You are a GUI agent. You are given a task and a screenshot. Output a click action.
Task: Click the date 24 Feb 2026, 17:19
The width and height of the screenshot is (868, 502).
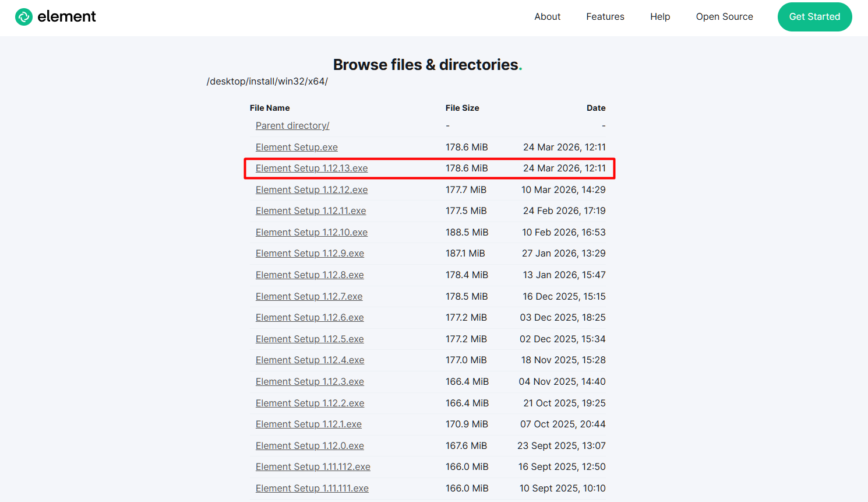[x=564, y=211]
